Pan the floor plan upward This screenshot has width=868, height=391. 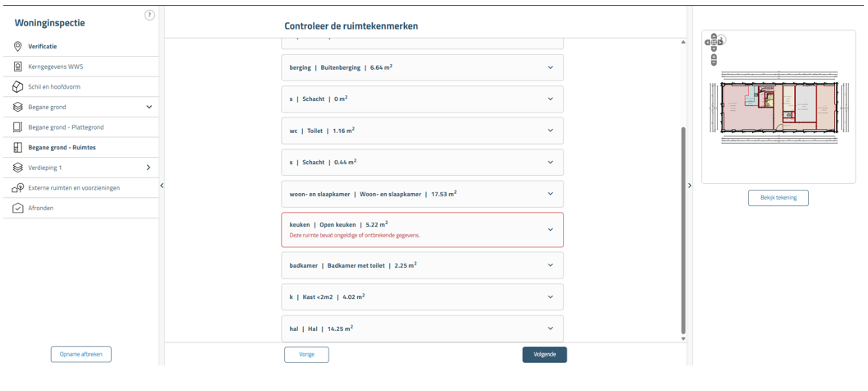pyautogui.click(x=714, y=36)
